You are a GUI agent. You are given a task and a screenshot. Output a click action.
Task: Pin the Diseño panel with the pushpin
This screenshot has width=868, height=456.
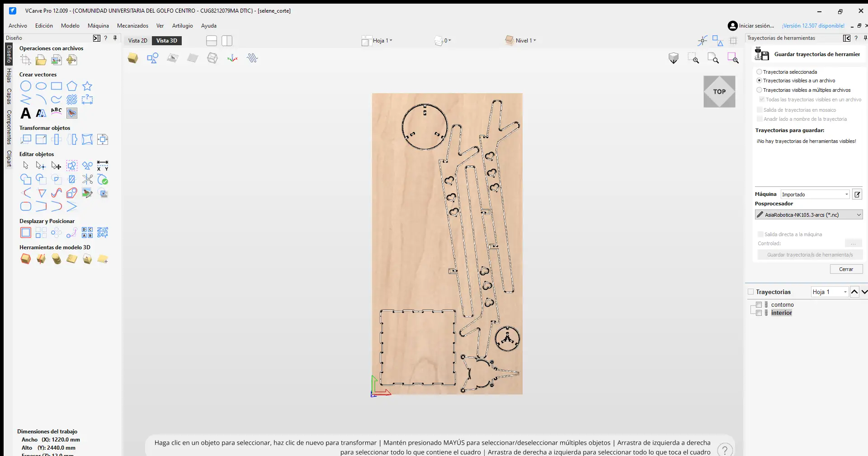pyautogui.click(x=115, y=38)
